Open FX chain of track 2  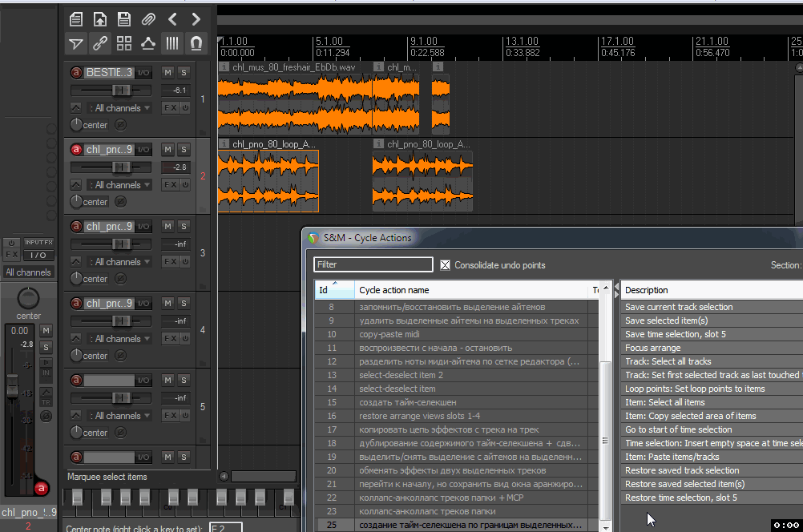click(171, 185)
